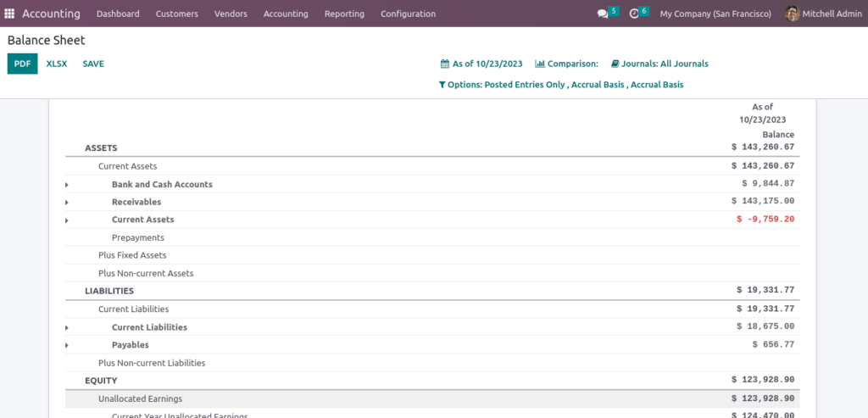Click the $ 124,470.00 earnings balance

(763, 415)
